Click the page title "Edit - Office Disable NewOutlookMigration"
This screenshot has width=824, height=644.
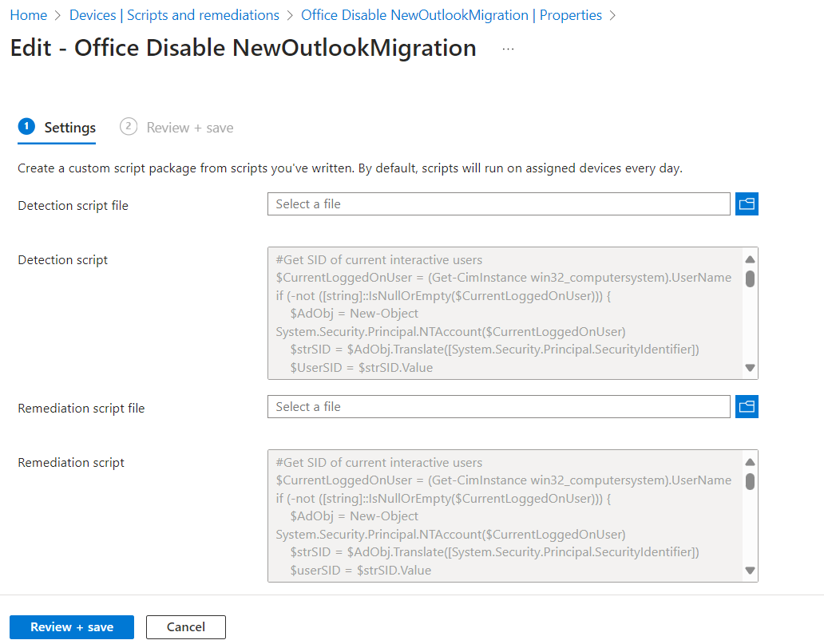tap(244, 48)
